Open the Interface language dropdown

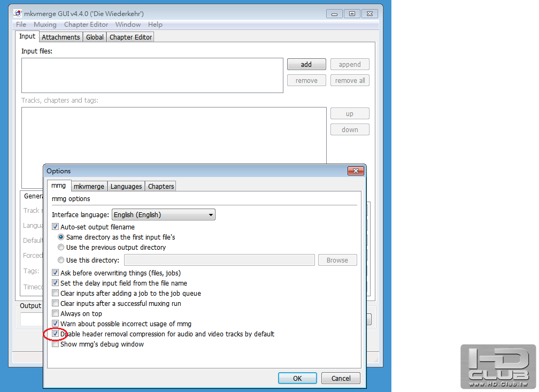click(x=164, y=214)
